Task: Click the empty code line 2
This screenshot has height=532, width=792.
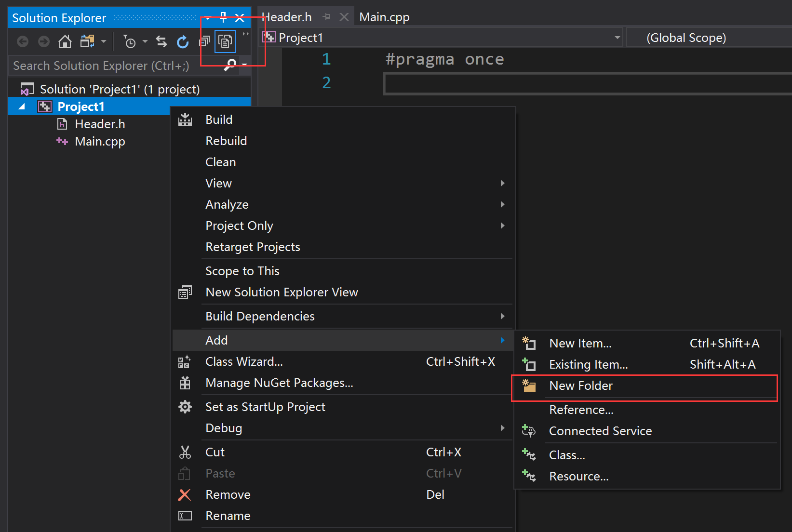Action: (588, 84)
